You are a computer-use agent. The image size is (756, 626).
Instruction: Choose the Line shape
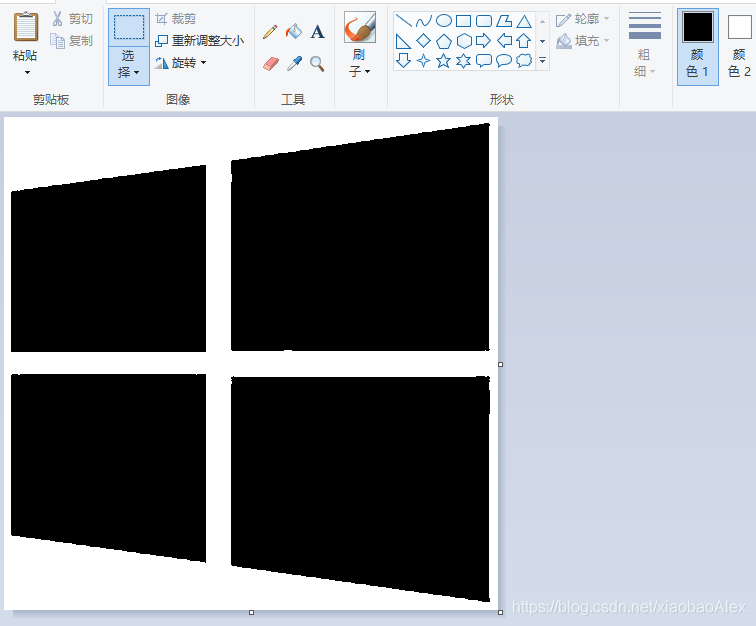tap(403, 21)
